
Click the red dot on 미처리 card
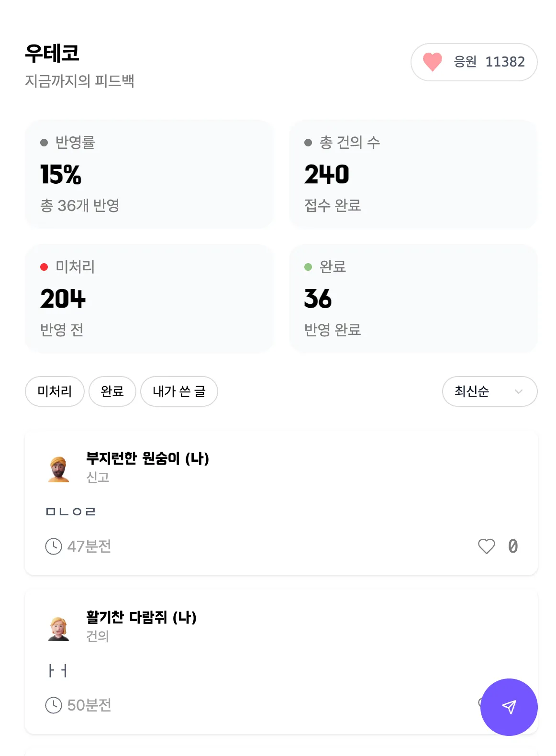point(44,267)
